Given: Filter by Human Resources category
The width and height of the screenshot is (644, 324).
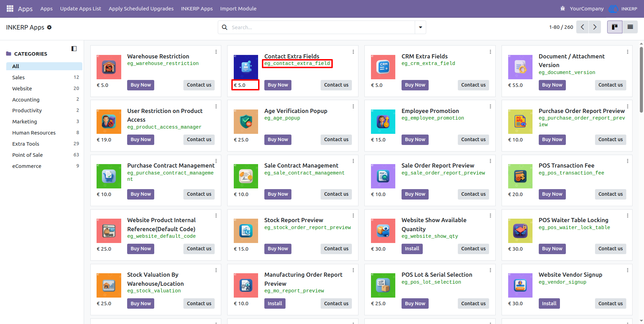Looking at the screenshot, I should [x=44, y=133].
